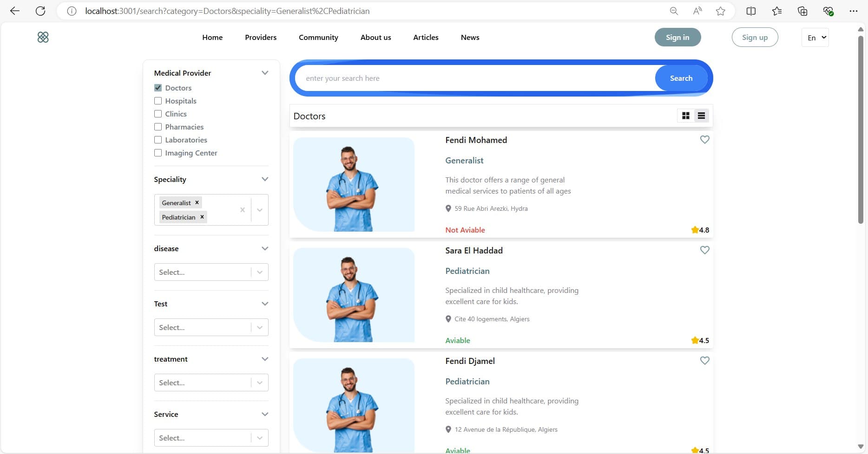Viewport: 868px width, 454px height.
Task: Focus the search text input field
Action: 474,78
